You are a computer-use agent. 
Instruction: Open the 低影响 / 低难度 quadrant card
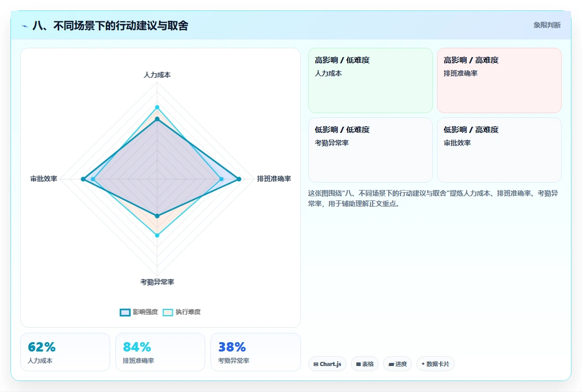click(371, 150)
